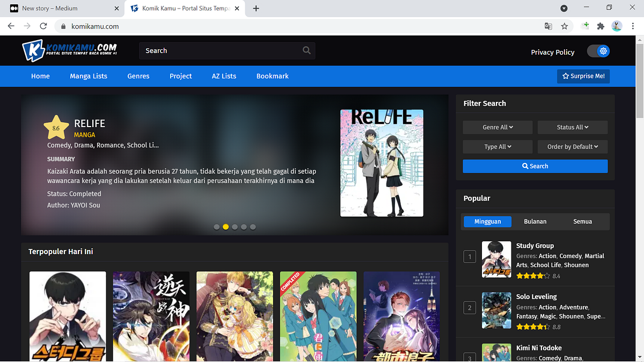Click the tab search dropdown circle icon

[x=564, y=8]
